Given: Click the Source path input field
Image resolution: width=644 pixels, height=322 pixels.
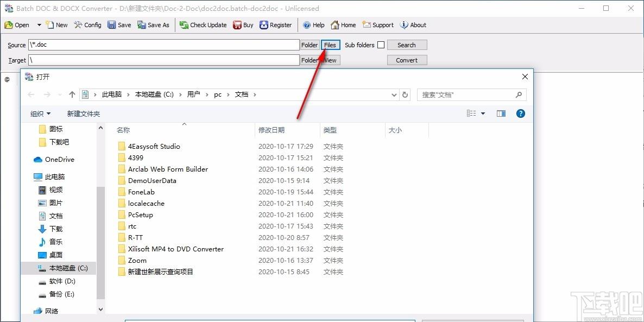Looking at the screenshot, I should pyautogui.click(x=164, y=45).
